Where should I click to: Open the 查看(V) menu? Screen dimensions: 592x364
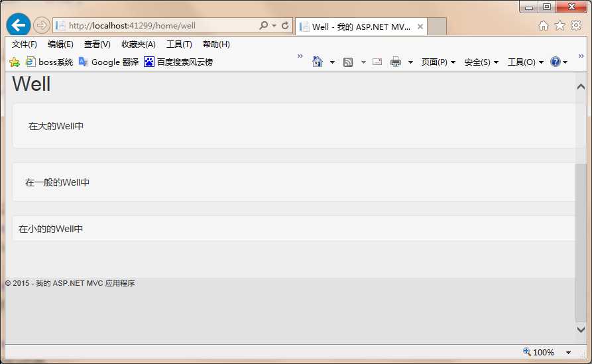pyautogui.click(x=97, y=44)
